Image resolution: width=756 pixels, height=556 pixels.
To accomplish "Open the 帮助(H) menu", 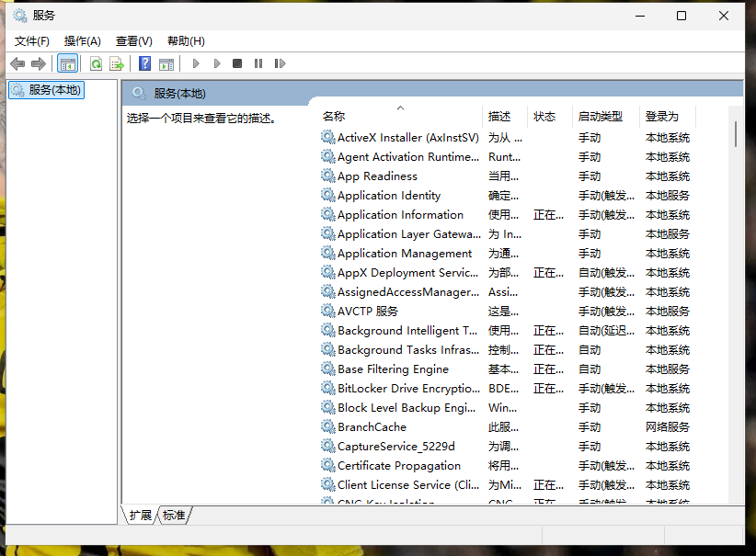I will [186, 41].
